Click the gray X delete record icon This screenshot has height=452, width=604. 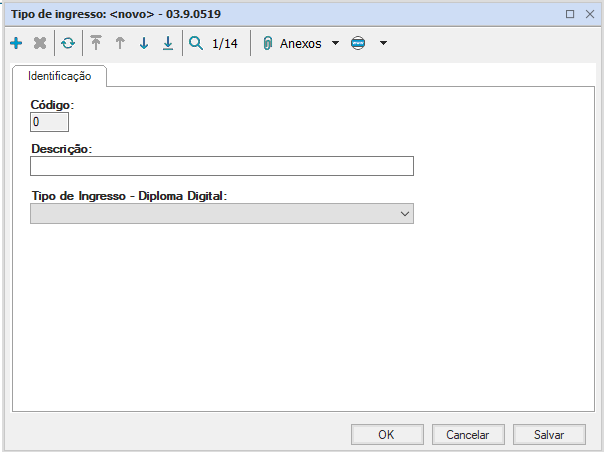pyautogui.click(x=40, y=44)
